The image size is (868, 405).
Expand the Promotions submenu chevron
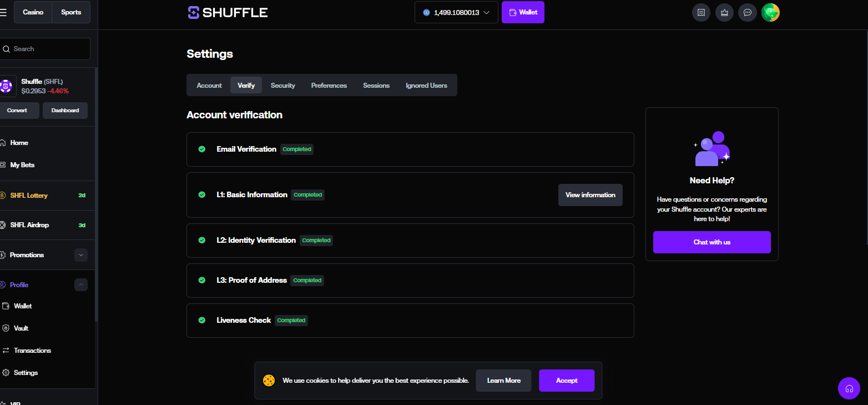tap(81, 255)
